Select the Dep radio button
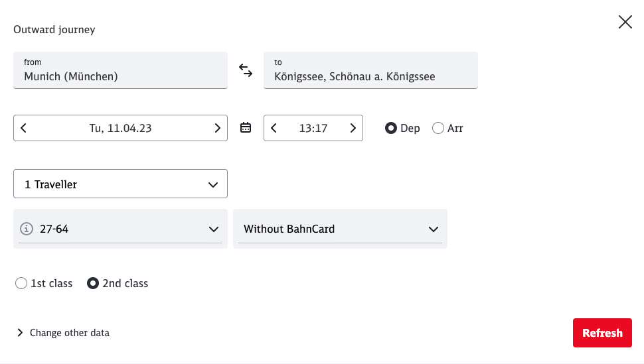644x364 pixels. (x=391, y=128)
